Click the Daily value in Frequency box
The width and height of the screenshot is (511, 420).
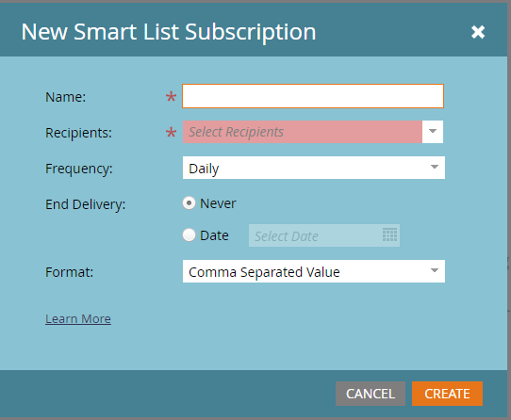coord(204,169)
